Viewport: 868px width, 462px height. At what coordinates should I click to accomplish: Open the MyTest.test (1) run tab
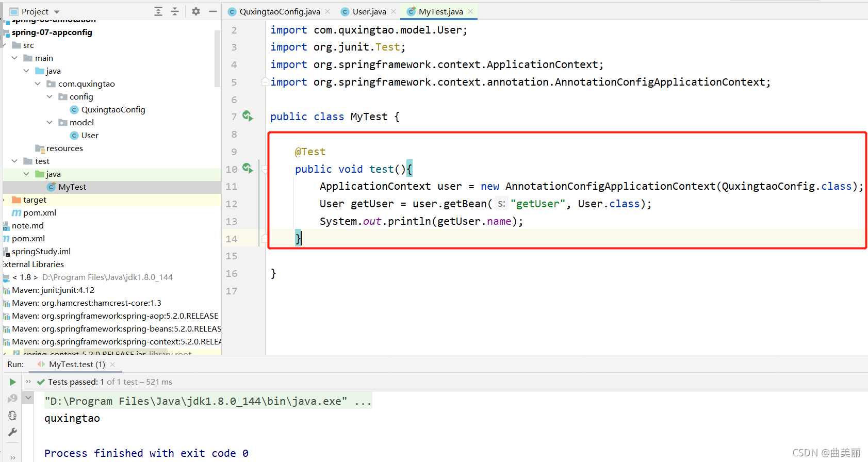77,364
